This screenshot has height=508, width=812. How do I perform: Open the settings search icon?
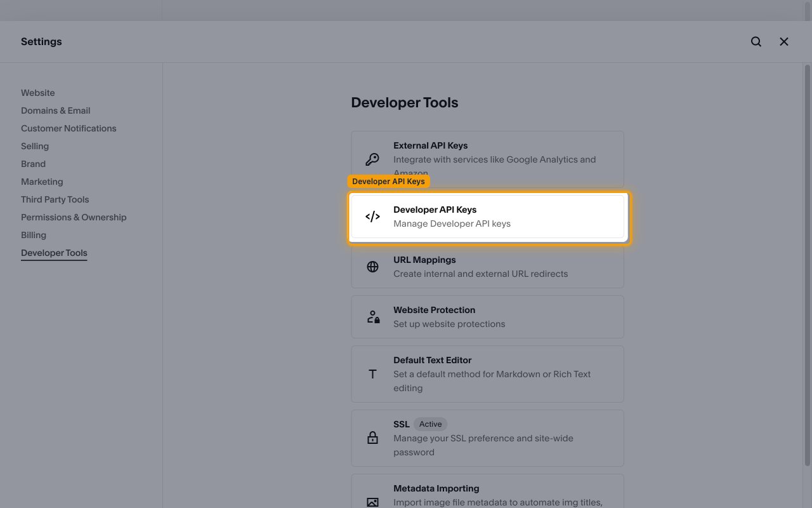[756, 41]
